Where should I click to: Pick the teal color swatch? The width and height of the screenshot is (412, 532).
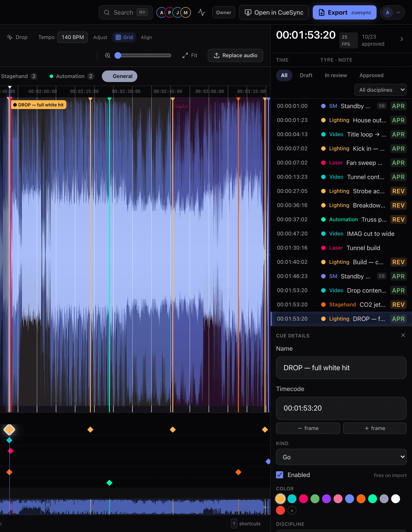[x=292, y=499]
